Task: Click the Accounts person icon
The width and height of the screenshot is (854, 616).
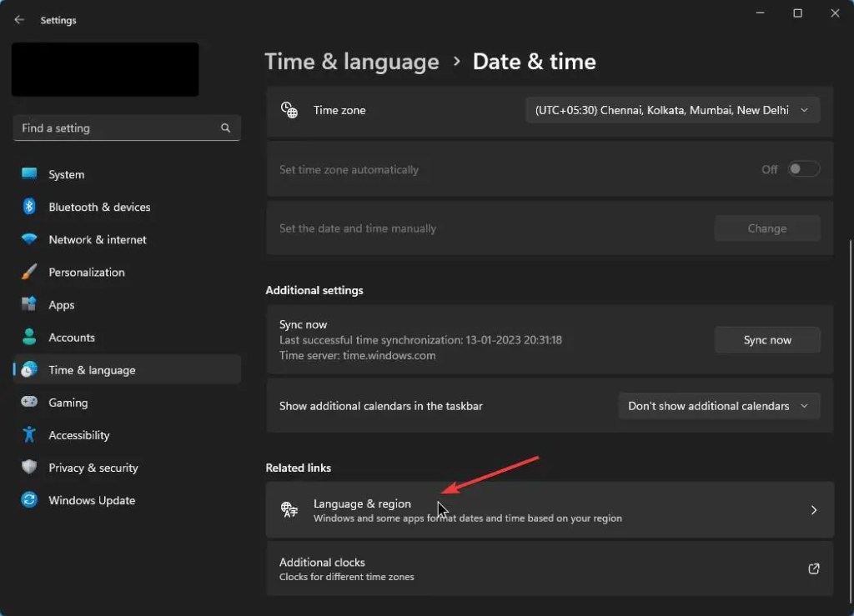Action: coord(29,337)
